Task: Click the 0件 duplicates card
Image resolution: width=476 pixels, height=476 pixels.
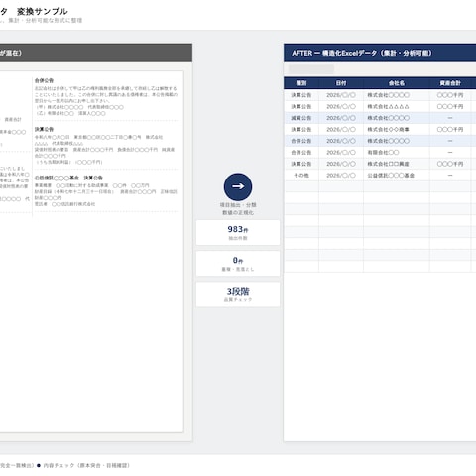Action: click(x=238, y=264)
